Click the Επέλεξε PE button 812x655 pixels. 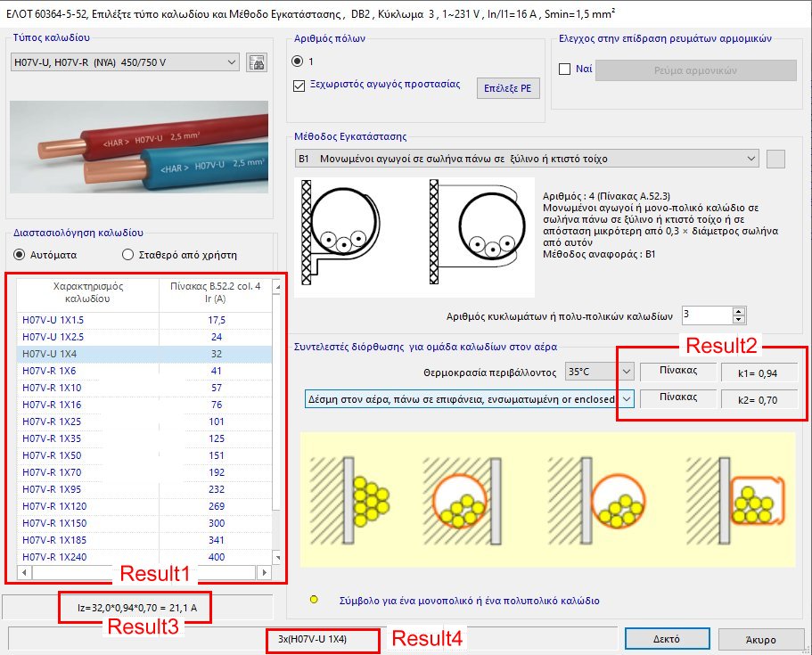point(507,88)
